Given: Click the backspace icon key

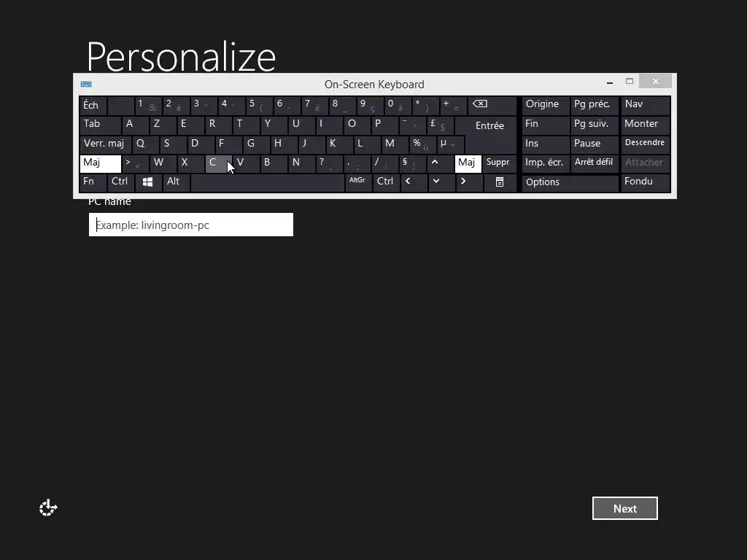Looking at the screenshot, I should [x=492, y=105].
